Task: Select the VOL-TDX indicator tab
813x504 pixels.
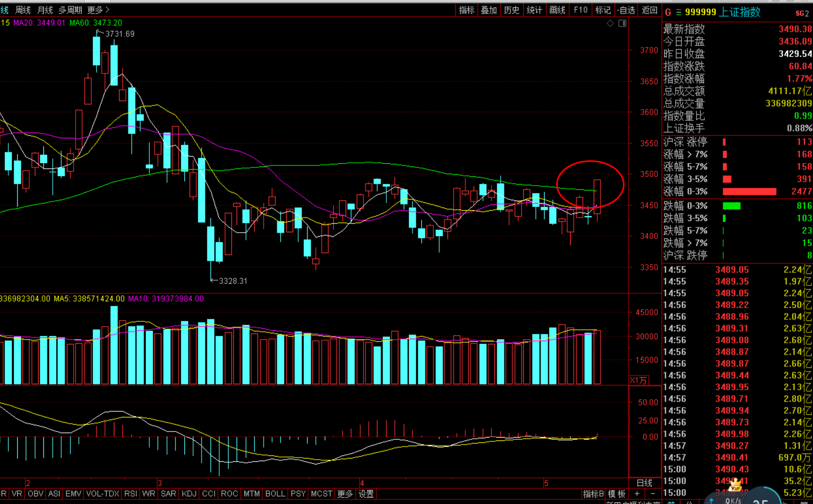Action: 102,494
